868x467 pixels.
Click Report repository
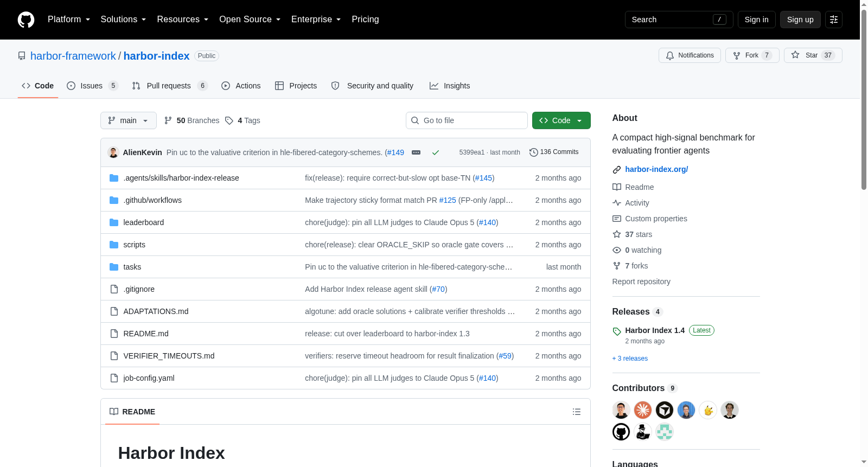tap(641, 282)
